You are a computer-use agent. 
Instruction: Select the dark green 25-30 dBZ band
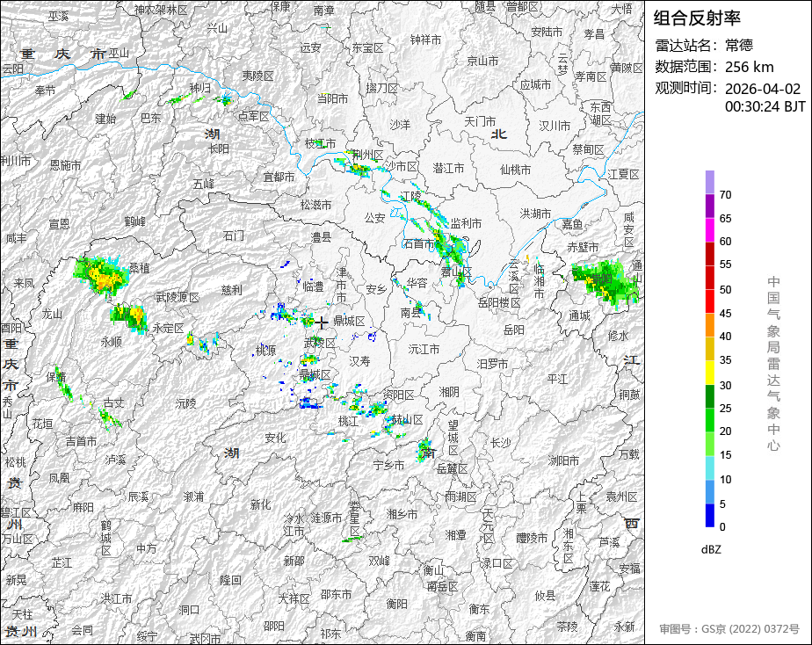click(x=709, y=396)
